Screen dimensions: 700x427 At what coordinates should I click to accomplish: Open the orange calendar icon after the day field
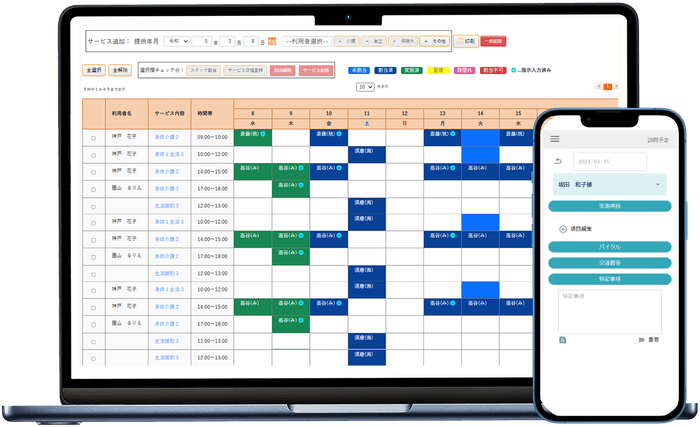pos(271,41)
